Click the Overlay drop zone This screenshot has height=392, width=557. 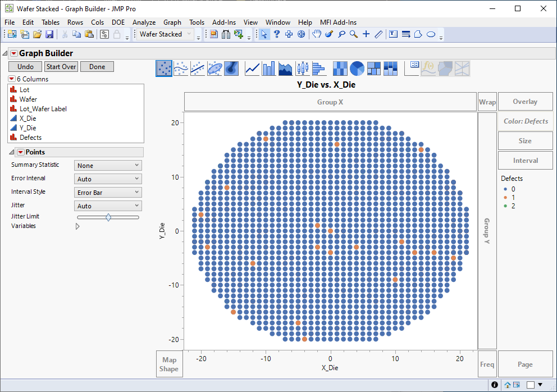pos(526,102)
